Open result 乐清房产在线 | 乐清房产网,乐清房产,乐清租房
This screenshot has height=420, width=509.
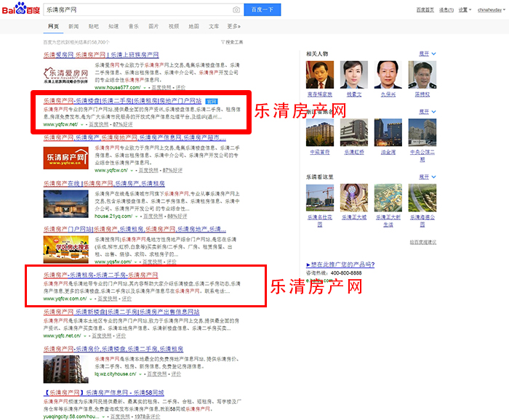[x=104, y=183]
